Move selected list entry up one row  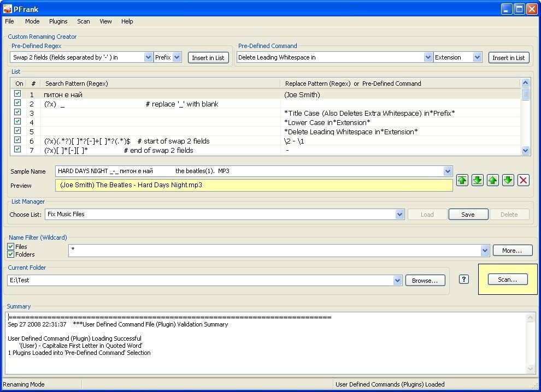point(493,180)
